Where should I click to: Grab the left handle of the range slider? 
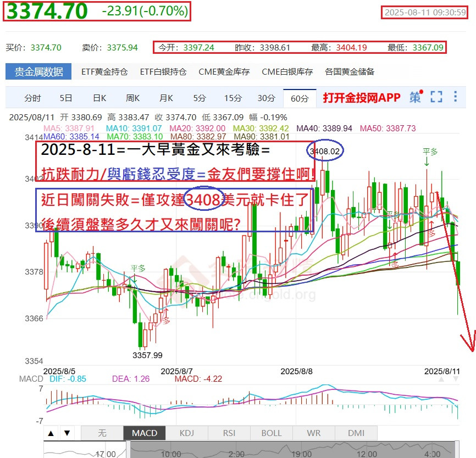coord(128,450)
